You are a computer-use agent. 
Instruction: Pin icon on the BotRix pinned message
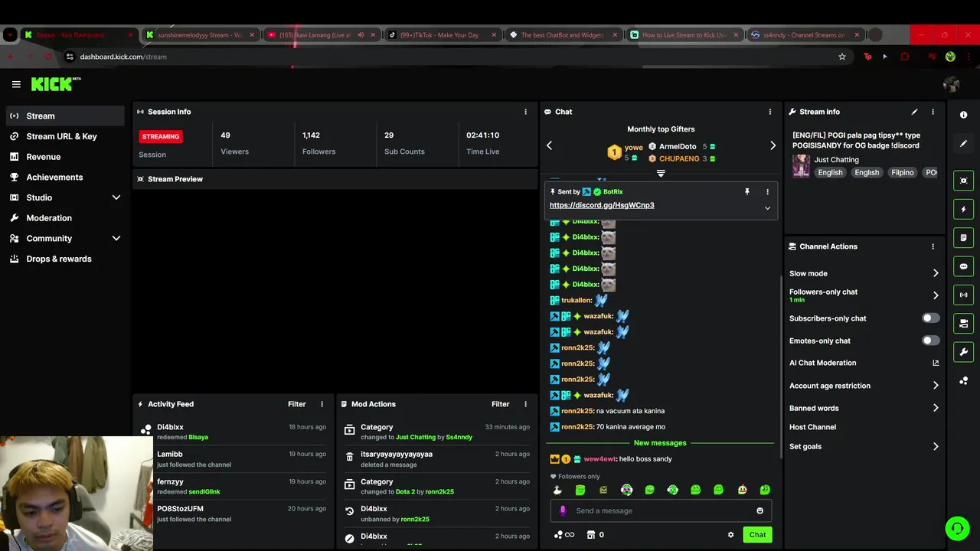pos(746,191)
